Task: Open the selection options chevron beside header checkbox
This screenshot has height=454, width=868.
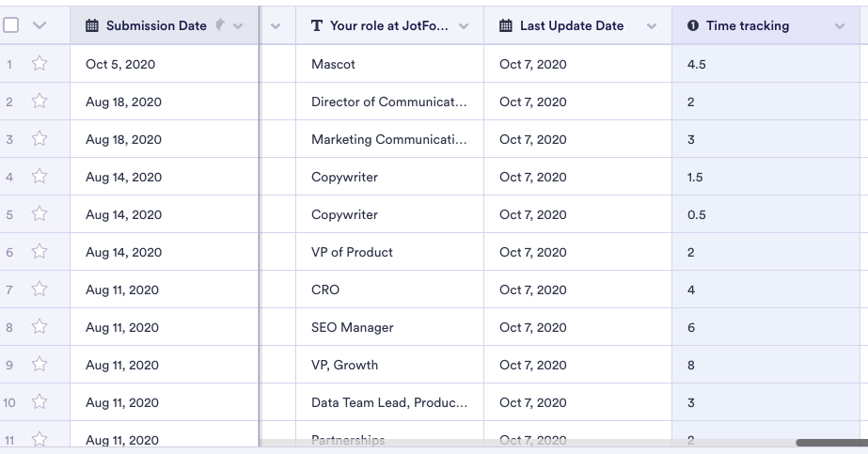Action: click(x=39, y=26)
